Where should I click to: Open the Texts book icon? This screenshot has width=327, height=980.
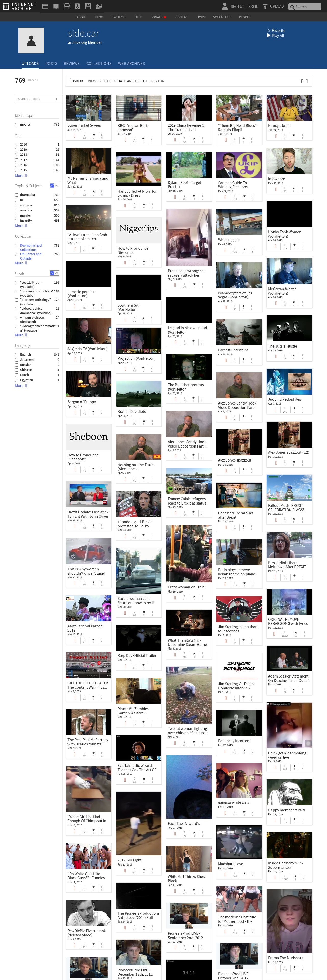click(x=56, y=6)
